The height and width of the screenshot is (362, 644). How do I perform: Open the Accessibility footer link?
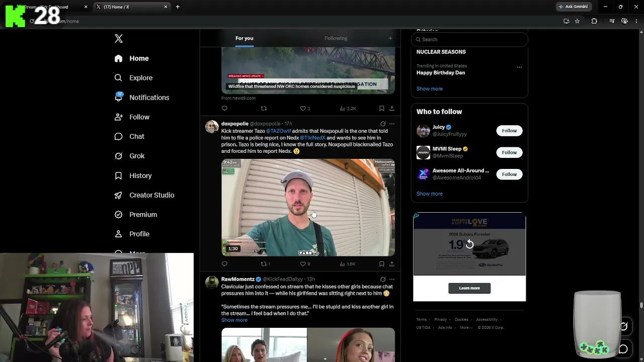click(487, 319)
